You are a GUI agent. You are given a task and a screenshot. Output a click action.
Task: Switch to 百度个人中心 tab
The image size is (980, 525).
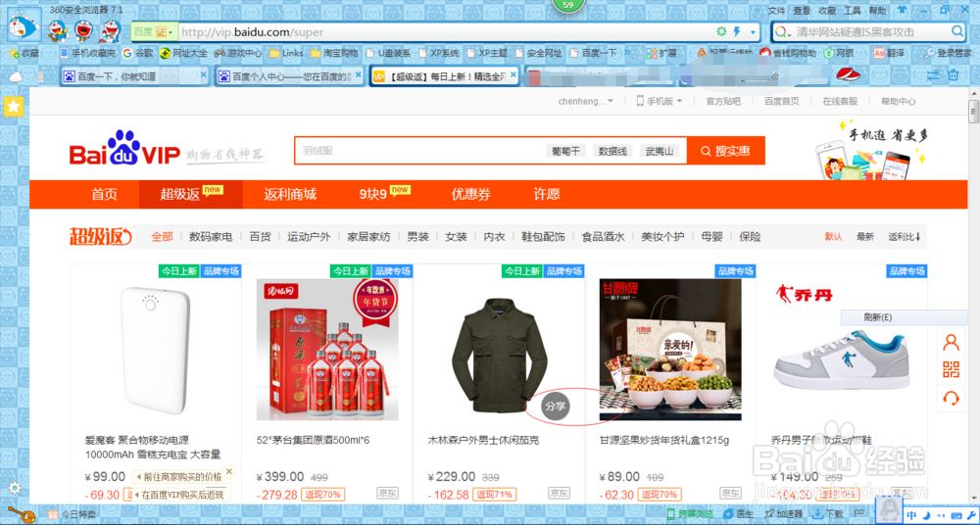point(289,76)
